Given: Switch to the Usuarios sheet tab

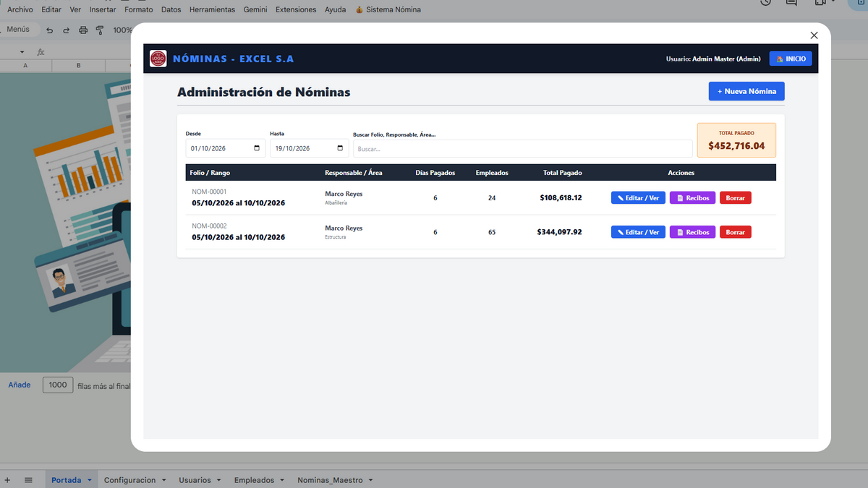Looking at the screenshot, I should 195,480.
